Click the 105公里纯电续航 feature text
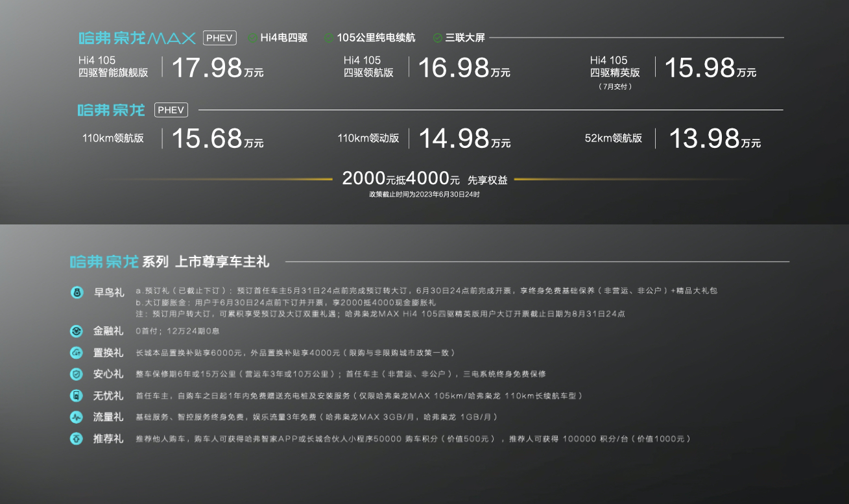Viewport: 849px width, 504px height. pos(376,38)
